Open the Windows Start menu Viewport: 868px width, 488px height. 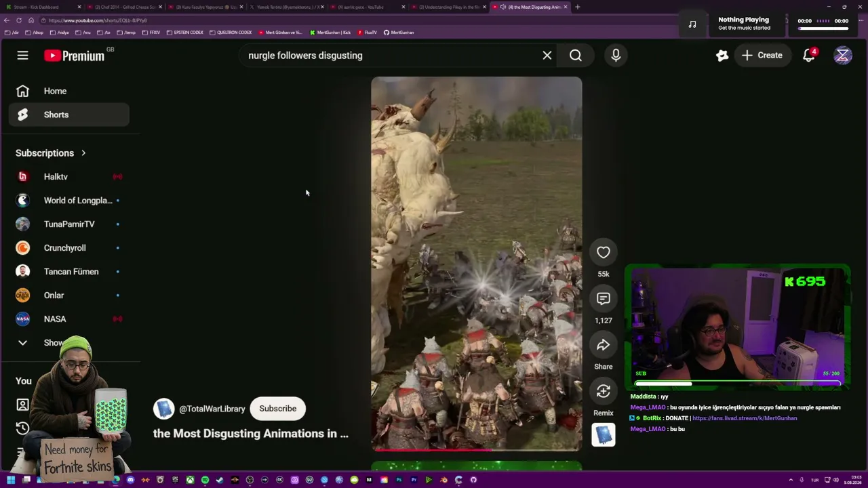tap(11, 480)
